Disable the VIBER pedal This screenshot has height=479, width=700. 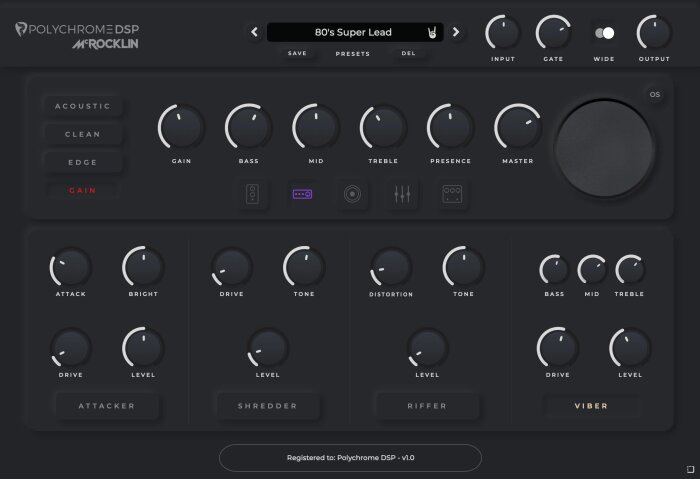coord(591,406)
